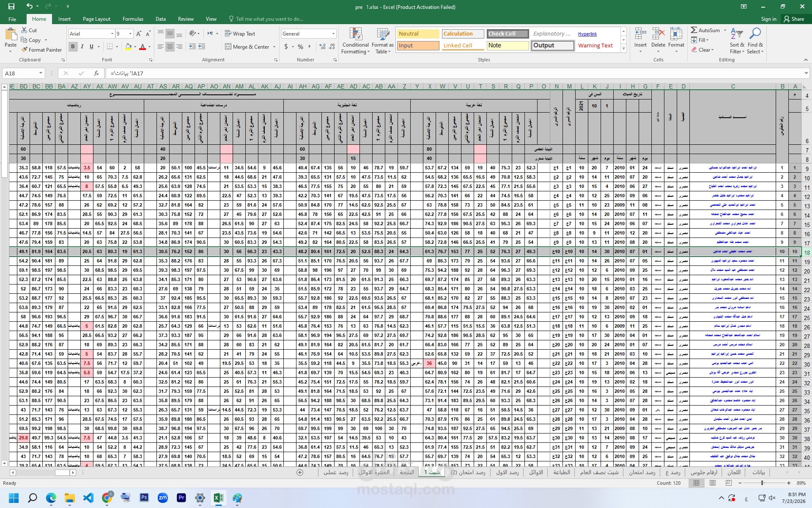Switch to Page Layout view in status bar
The width and height of the screenshot is (812, 508).
pyautogui.click(x=713, y=483)
